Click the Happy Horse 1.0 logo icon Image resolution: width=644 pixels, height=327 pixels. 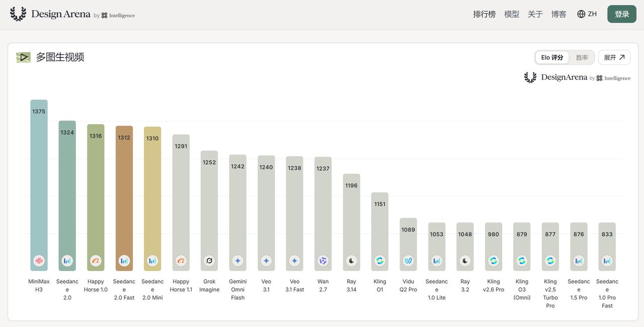tap(96, 260)
